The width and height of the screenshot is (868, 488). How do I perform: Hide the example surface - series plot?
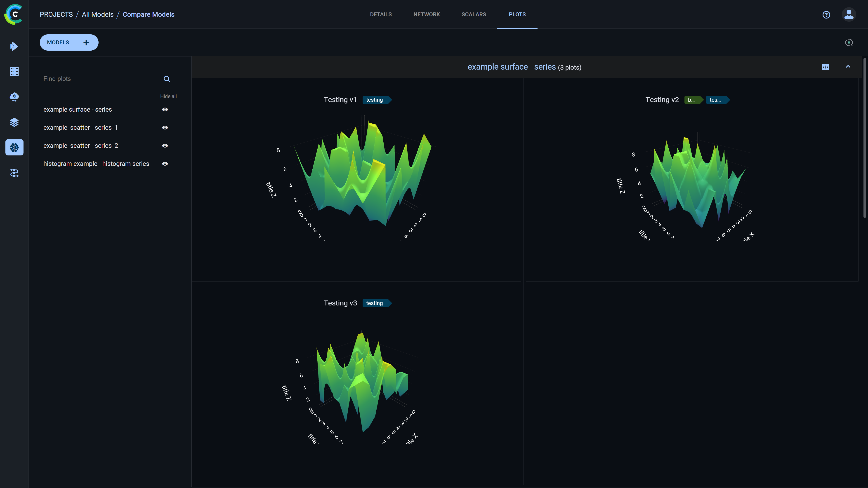click(x=165, y=109)
